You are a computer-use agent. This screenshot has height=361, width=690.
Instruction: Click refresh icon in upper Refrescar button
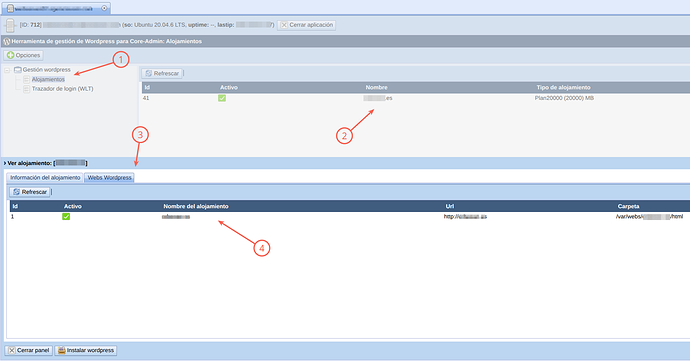[x=148, y=74]
